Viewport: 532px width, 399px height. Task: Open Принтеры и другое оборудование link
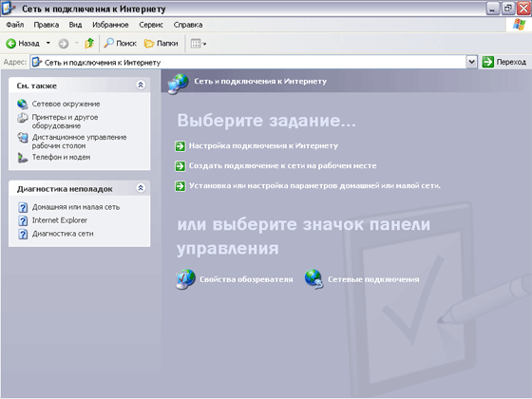click(x=65, y=122)
